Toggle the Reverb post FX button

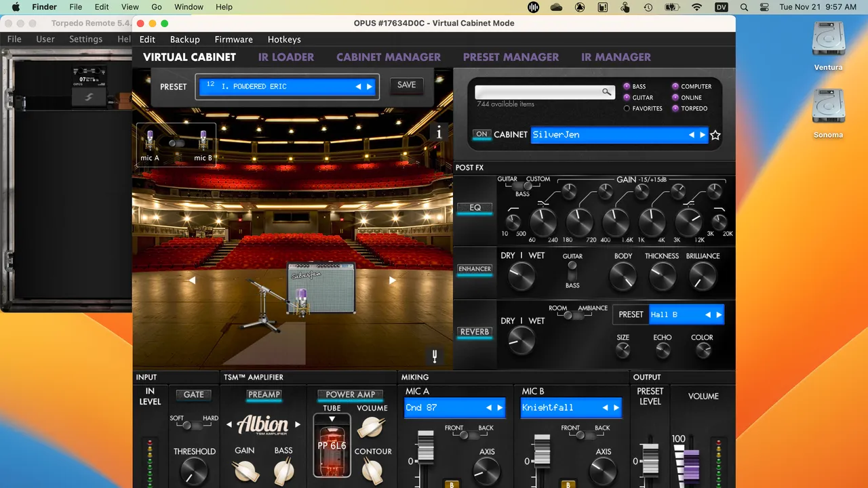click(x=475, y=332)
